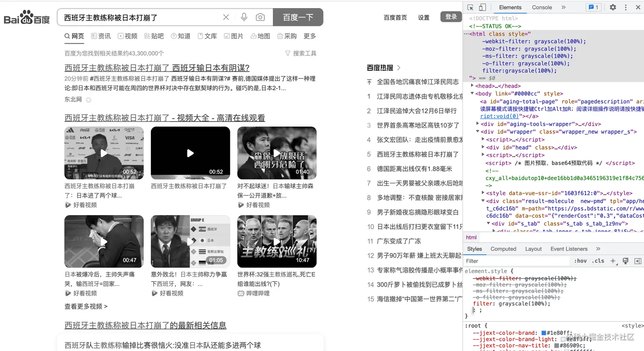Click the Baidu logo
The image size is (644, 351).
tap(27, 17)
